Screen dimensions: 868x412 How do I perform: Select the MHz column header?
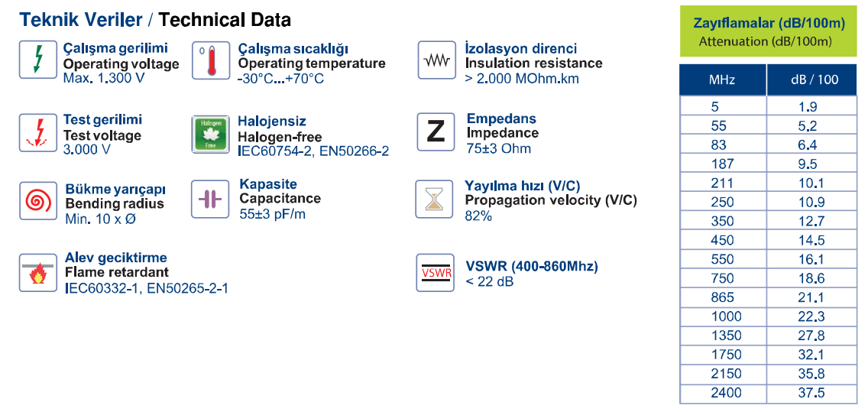point(722,79)
